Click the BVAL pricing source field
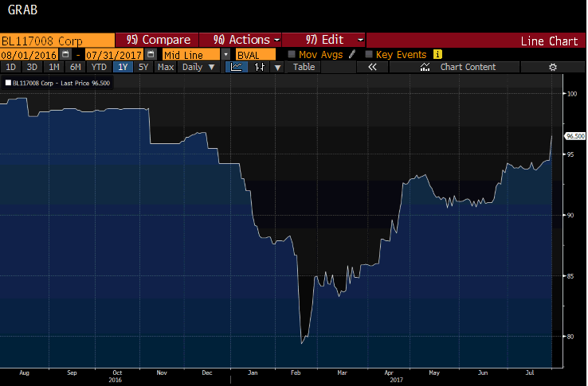This screenshot has height=386, width=588. 256,55
